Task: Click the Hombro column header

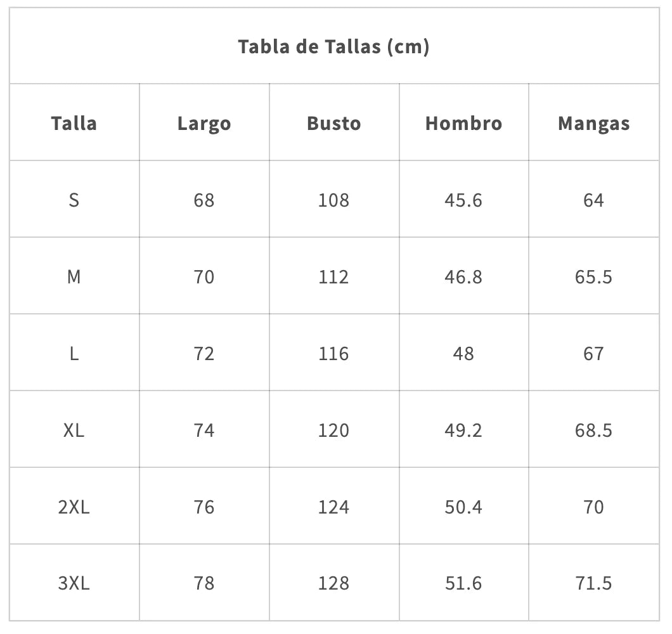Action: (x=463, y=123)
